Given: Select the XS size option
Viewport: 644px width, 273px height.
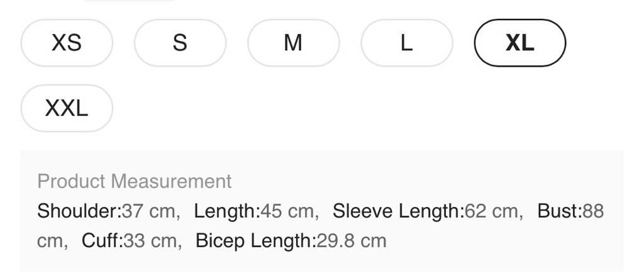Looking at the screenshot, I should (x=67, y=43).
